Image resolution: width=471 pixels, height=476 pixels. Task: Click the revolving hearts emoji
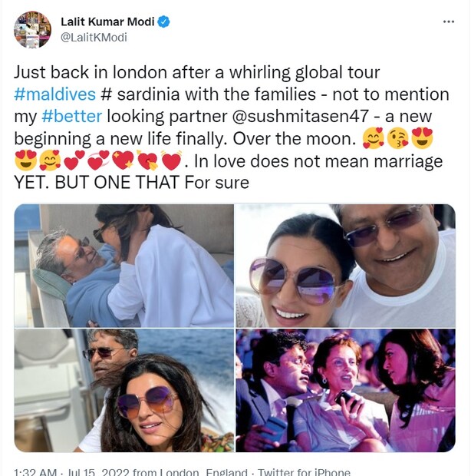pyautogui.click(x=97, y=161)
